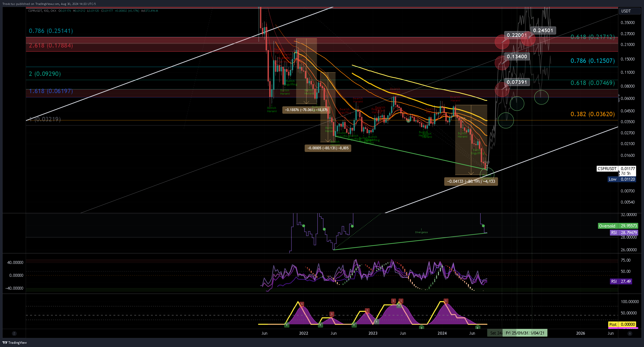Click the 2024 label on the time axis
Image resolution: width=644 pixels, height=347 pixels.
click(x=442, y=333)
